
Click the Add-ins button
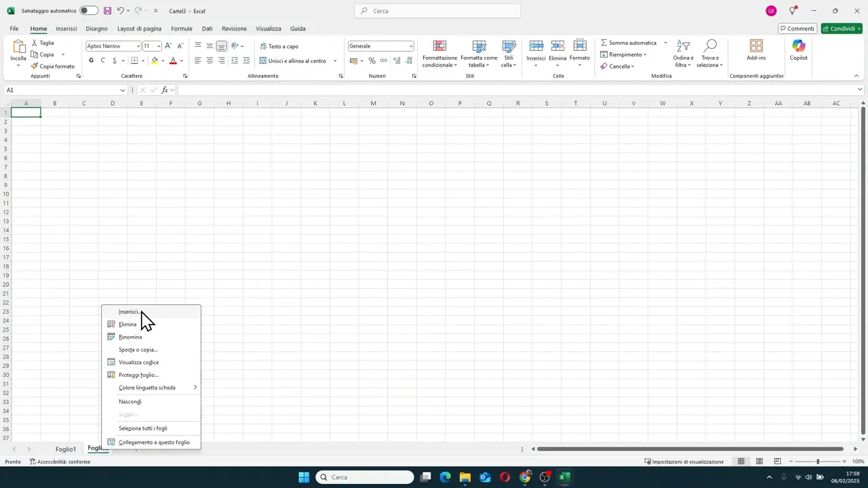(x=756, y=50)
